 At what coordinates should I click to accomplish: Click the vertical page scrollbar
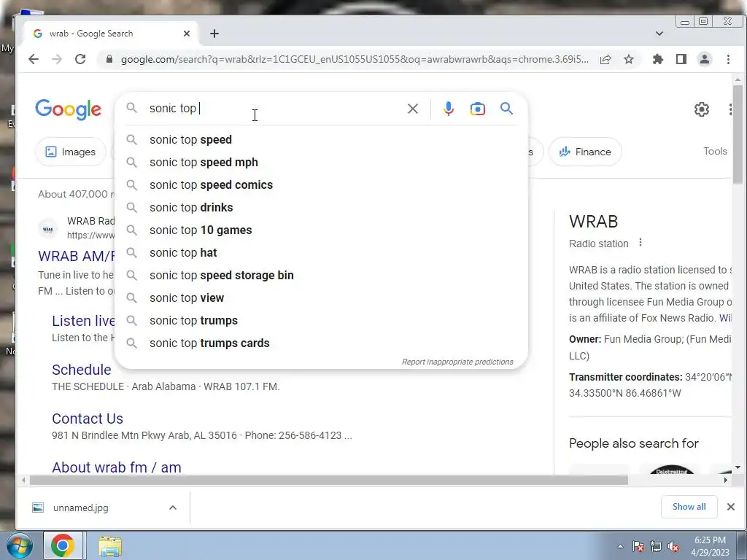(738, 134)
